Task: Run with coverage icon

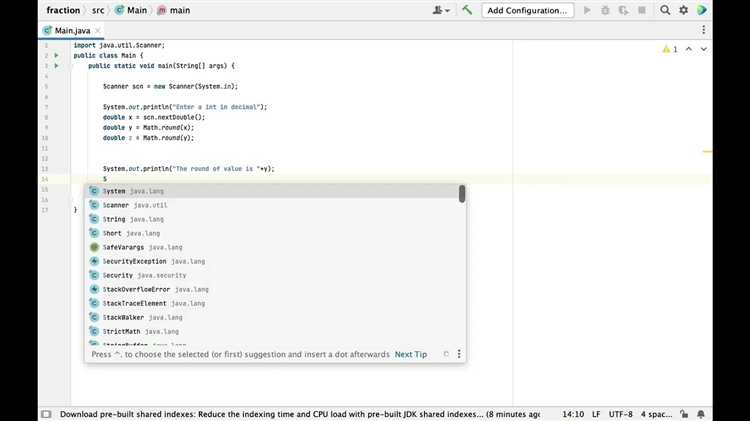Action: [623, 10]
